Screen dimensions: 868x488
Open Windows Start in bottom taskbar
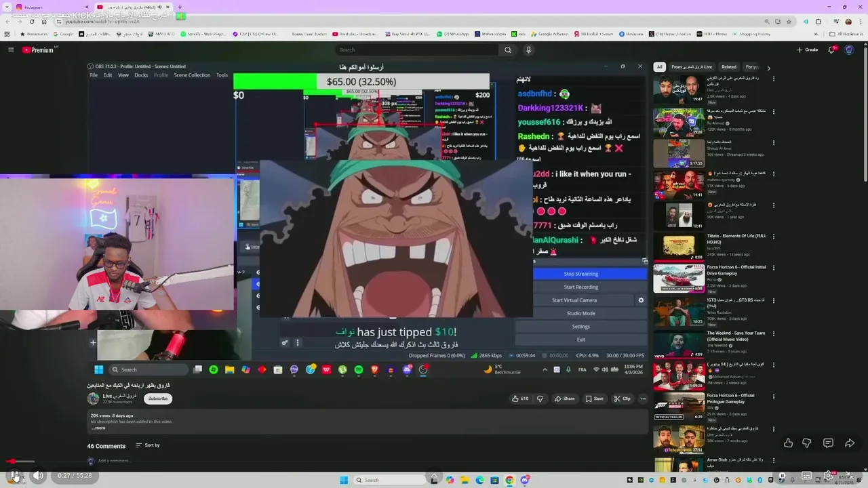point(344,481)
